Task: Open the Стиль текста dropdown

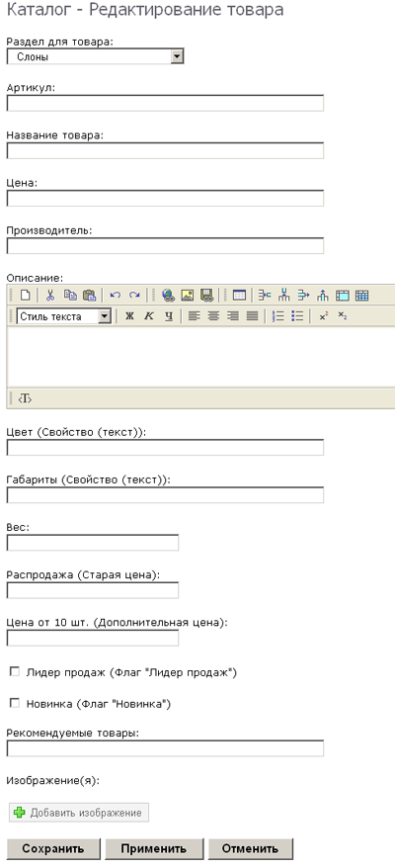Action: 64,316
